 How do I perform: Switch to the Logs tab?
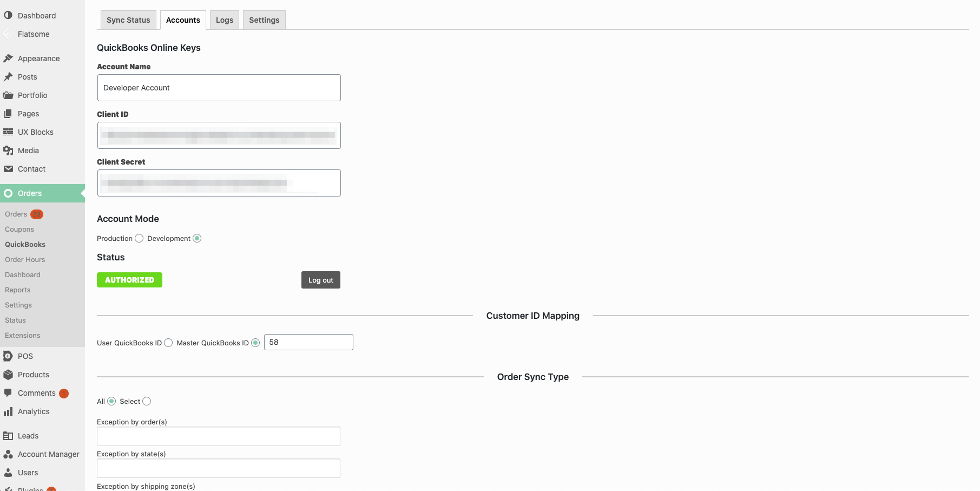point(224,19)
